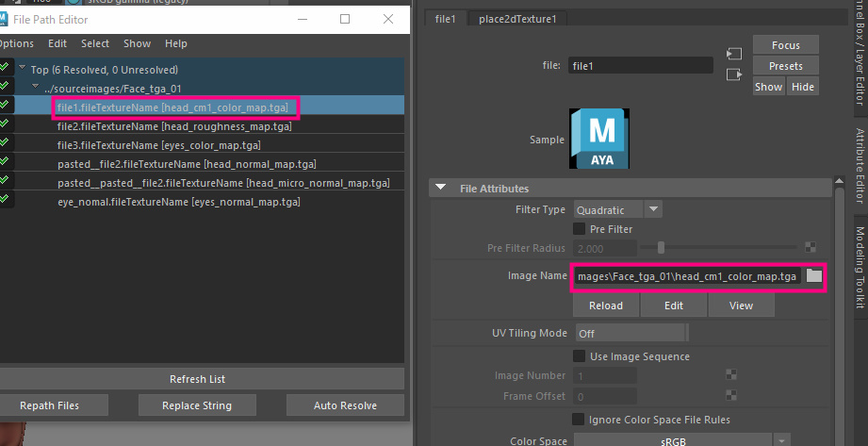Click the Frame Offset value field
This screenshot has width=868, height=446.
(x=605, y=396)
